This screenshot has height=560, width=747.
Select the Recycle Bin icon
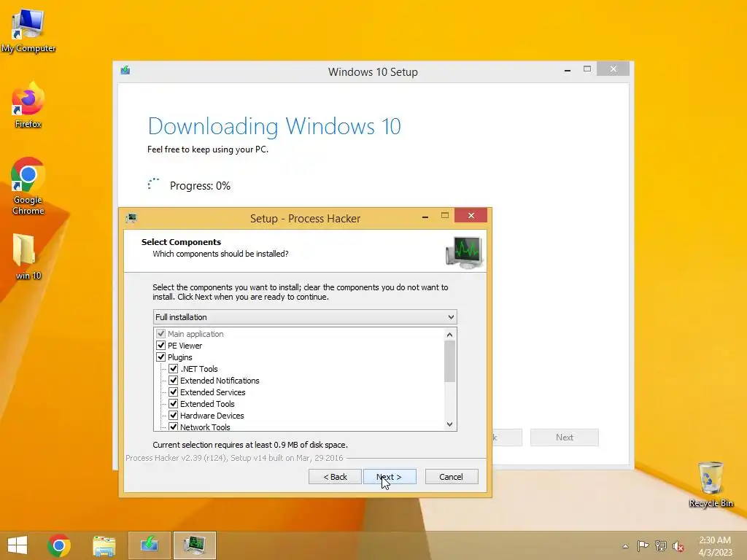tap(711, 484)
